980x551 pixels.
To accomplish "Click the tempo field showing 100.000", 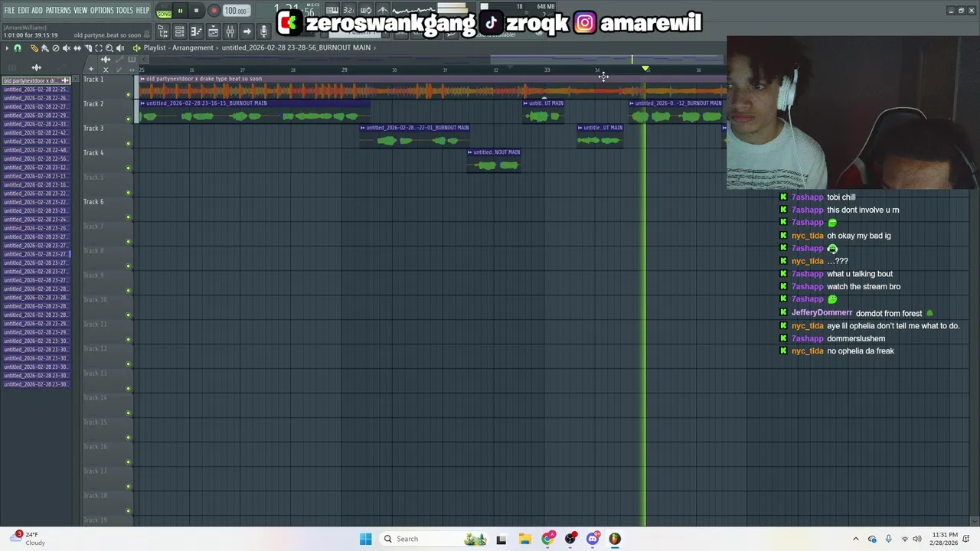I will click(x=236, y=11).
